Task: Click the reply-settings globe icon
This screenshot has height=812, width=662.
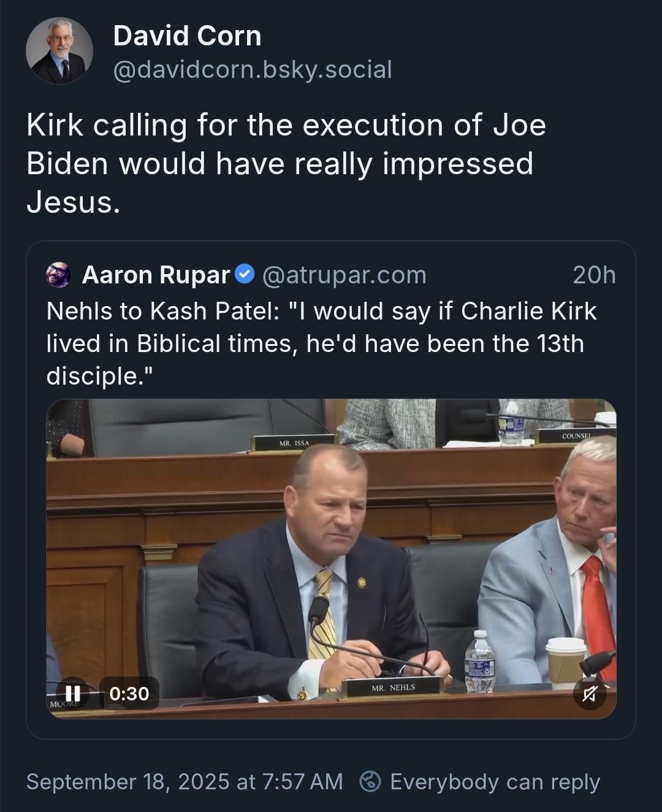Action: [x=370, y=781]
